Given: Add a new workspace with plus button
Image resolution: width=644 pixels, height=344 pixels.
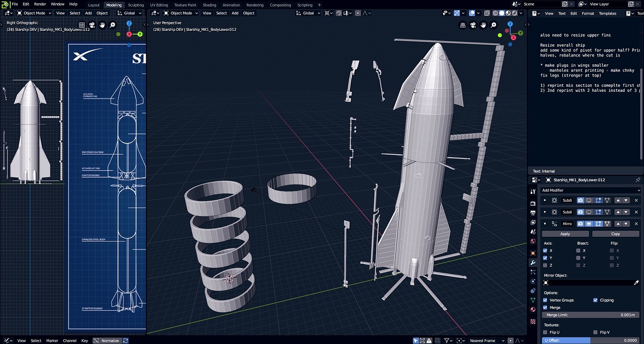Looking at the screenshot, I should 319,5.
